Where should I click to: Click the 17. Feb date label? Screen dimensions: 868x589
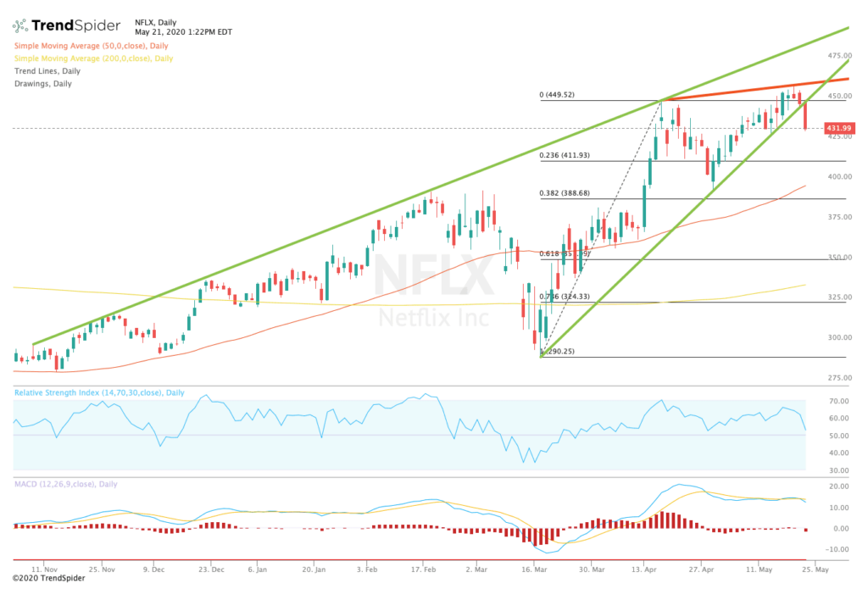pyautogui.click(x=423, y=570)
